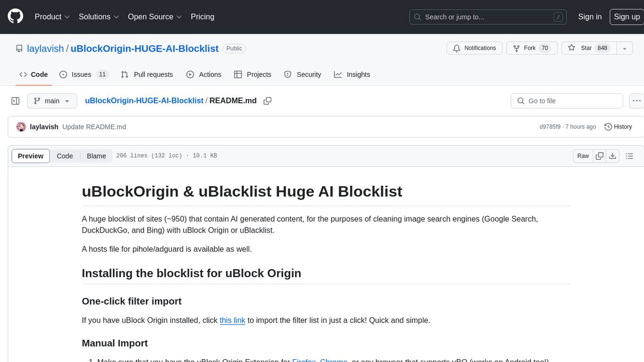Open the Raw file view
Viewport: 644px width, 362px height.
coord(583,156)
